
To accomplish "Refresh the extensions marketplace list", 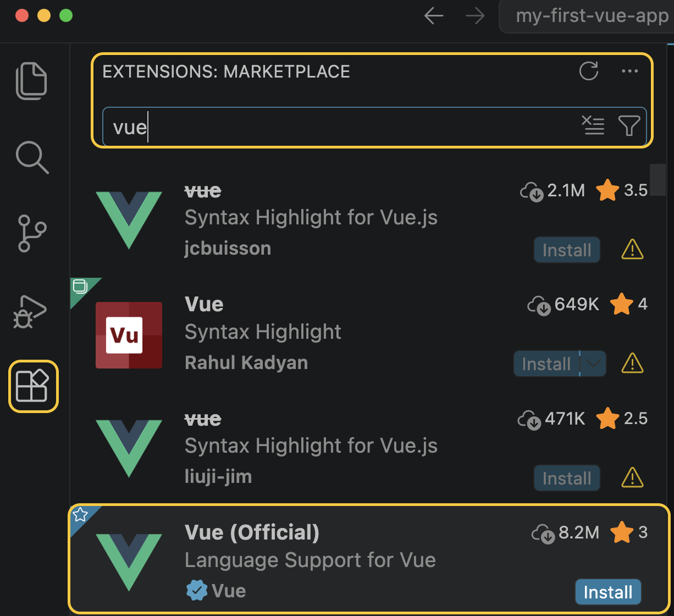I will click(589, 71).
